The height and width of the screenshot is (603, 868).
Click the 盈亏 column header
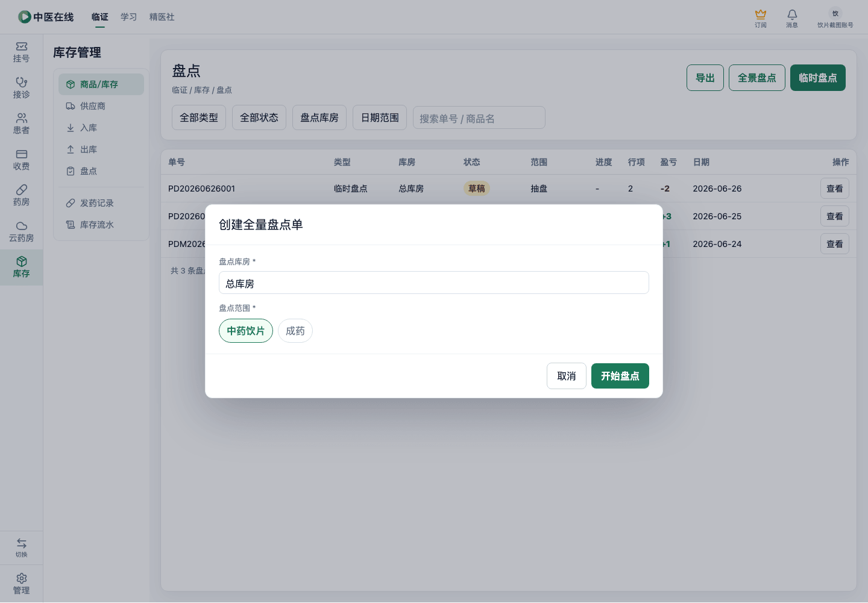[x=668, y=162]
